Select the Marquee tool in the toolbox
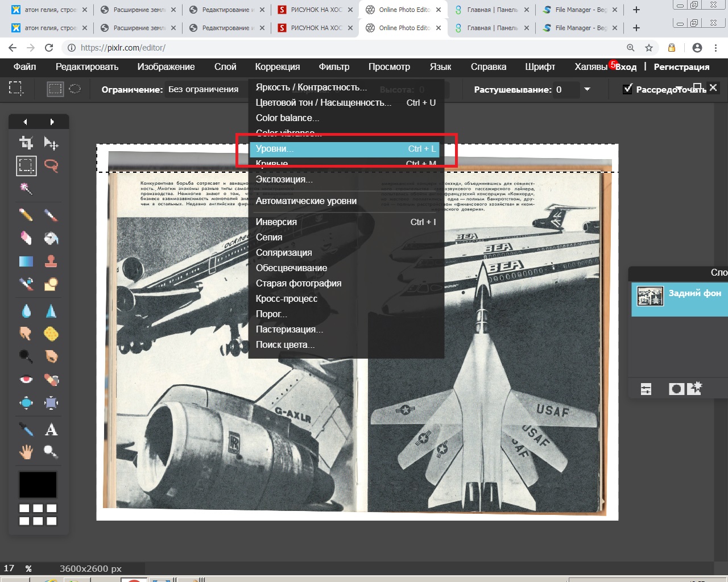 coord(26,166)
